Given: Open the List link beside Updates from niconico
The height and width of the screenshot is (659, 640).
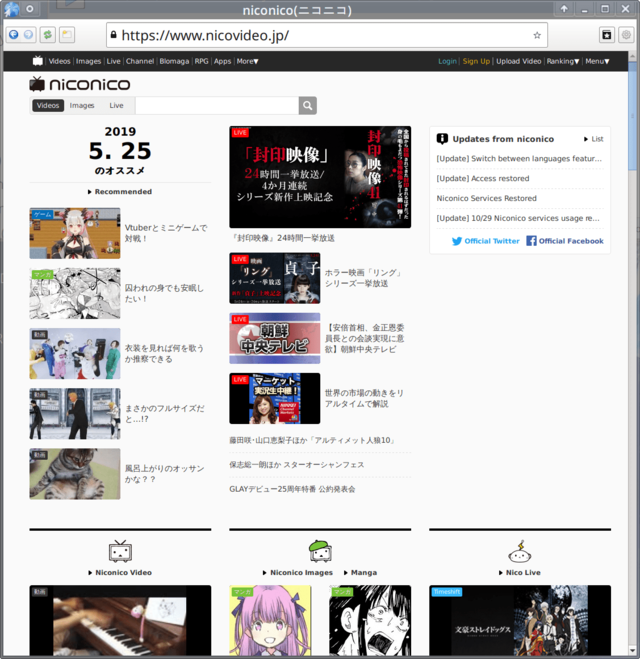Looking at the screenshot, I should point(594,139).
